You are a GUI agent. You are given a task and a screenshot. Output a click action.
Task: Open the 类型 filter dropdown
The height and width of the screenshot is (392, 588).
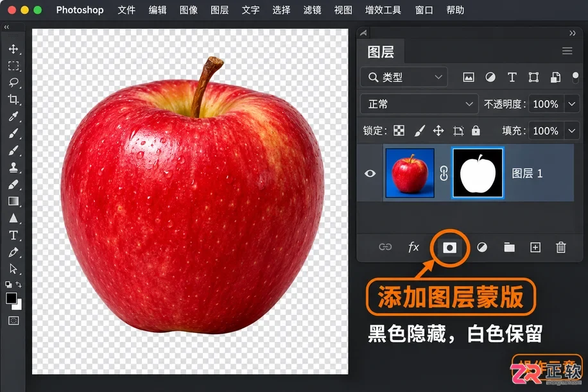(x=404, y=77)
